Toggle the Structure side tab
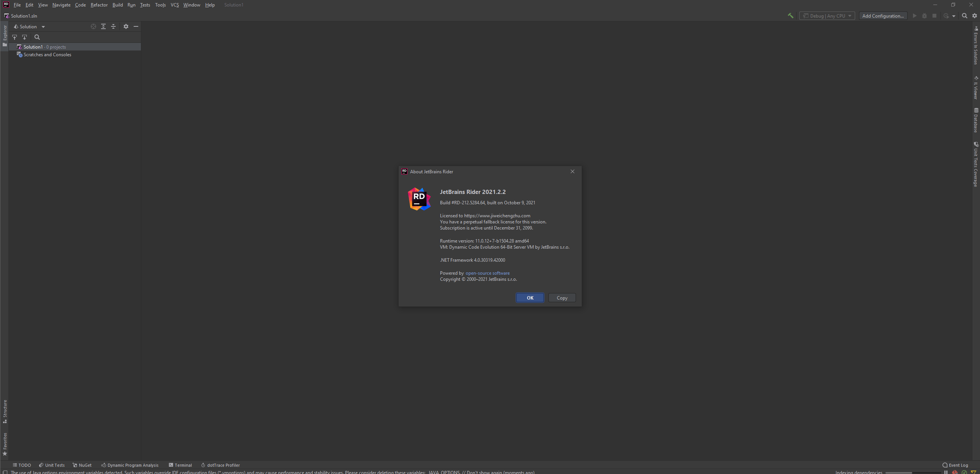 pos(5,411)
